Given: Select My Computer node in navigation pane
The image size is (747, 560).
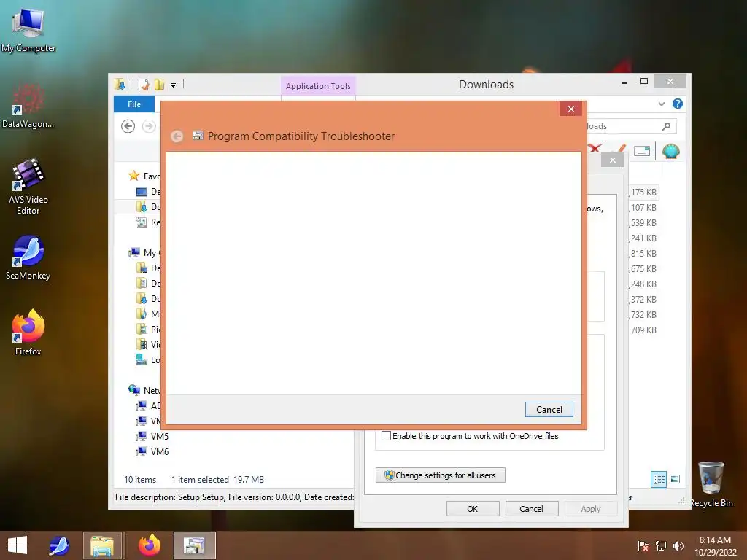Looking at the screenshot, I should [x=145, y=253].
